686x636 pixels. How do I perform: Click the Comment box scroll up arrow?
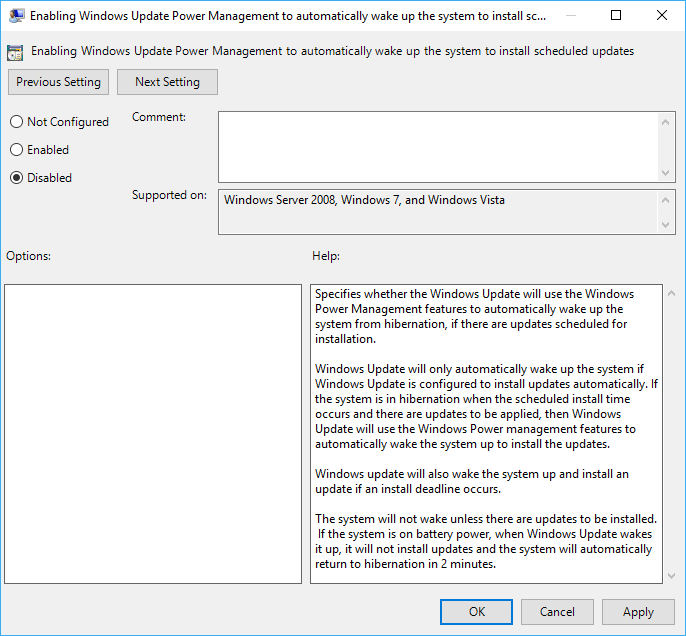coord(666,121)
